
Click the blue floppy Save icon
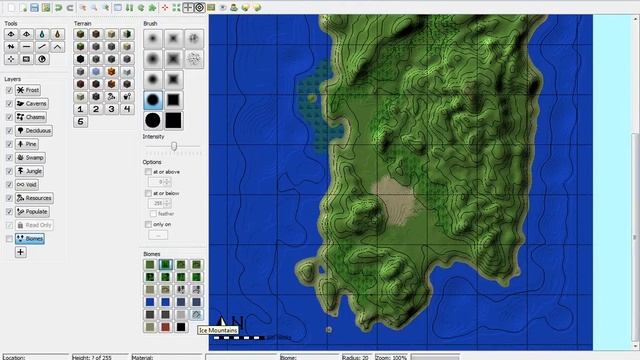(34, 7)
